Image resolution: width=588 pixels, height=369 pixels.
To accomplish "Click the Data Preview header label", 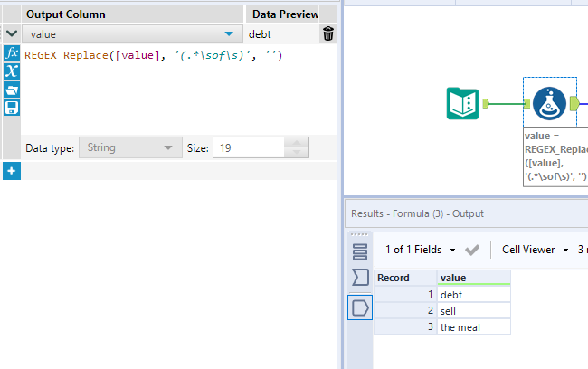I will click(x=285, y=14).
